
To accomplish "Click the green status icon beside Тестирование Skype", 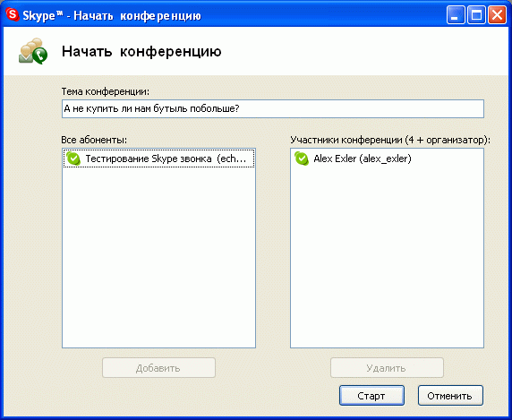I will (x=73, y=159).
